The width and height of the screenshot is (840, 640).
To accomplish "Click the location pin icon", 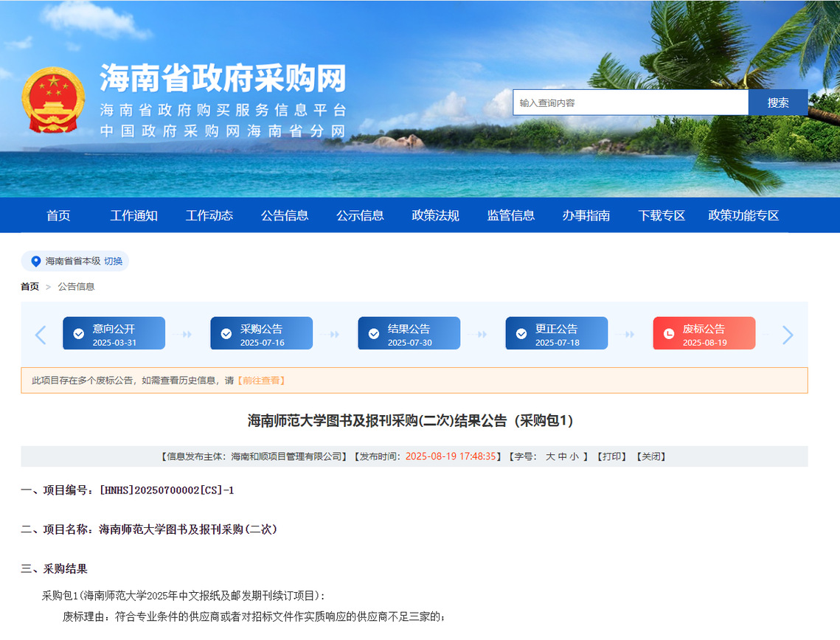I will point(35,261).
